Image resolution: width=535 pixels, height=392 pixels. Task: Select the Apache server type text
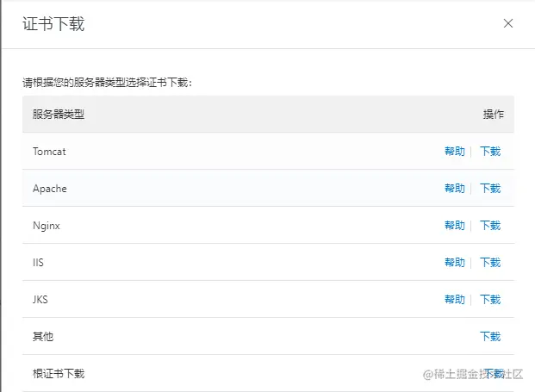click(50, 189)
